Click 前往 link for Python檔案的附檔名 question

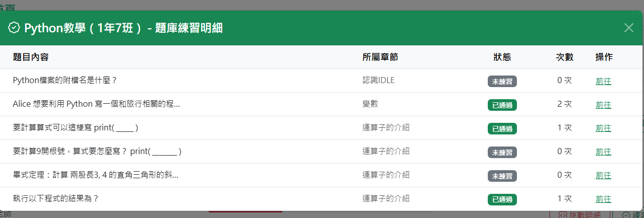click(603, 81)
